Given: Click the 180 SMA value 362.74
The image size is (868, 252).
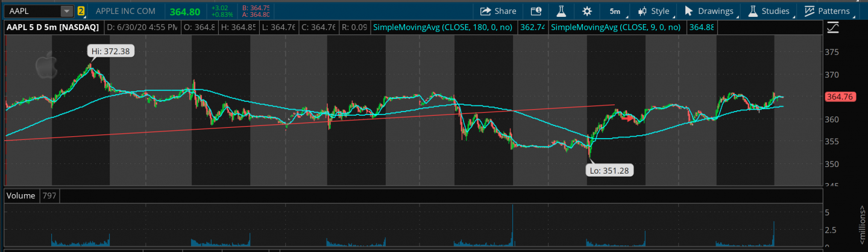Looking at the screenshot, I should pos(532,27).
